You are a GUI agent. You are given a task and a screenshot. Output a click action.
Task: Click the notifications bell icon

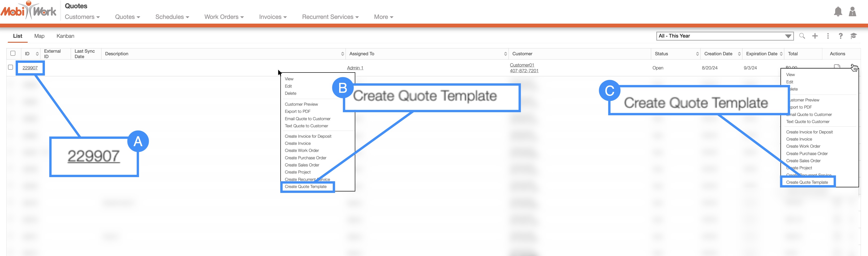[x=838, y=12]
